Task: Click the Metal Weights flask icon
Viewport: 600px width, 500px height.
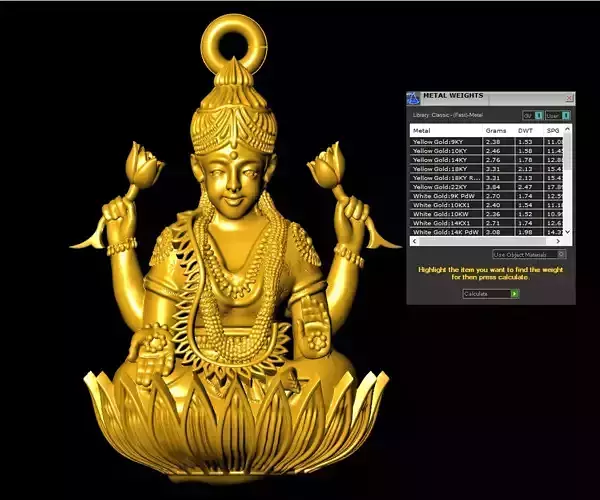Action: (x=413, y=98)
